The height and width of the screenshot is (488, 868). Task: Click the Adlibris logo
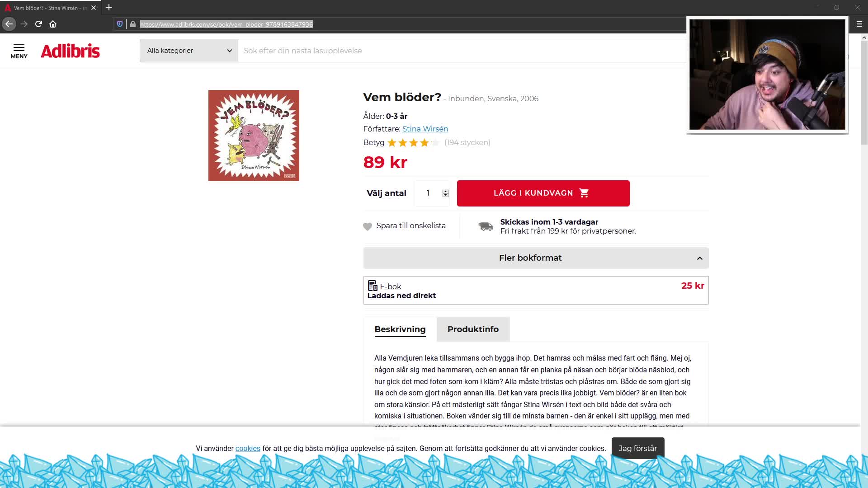70,51
